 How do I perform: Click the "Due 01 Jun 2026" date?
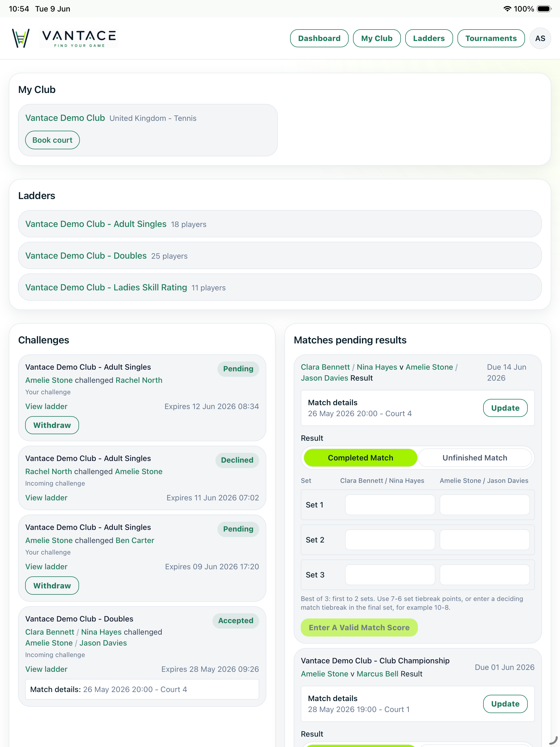504,667
